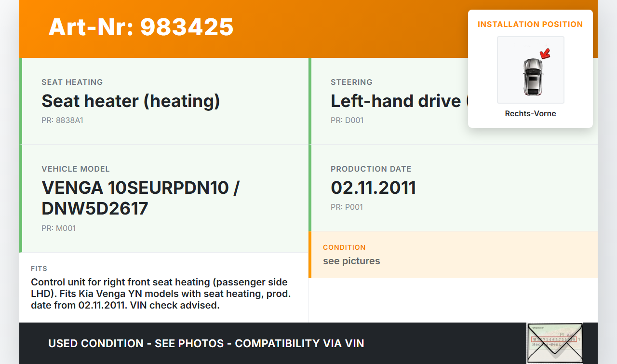Click the PR: P001 code
The image size is (617, 364).
pyautogui.click(x=347, y=207)
